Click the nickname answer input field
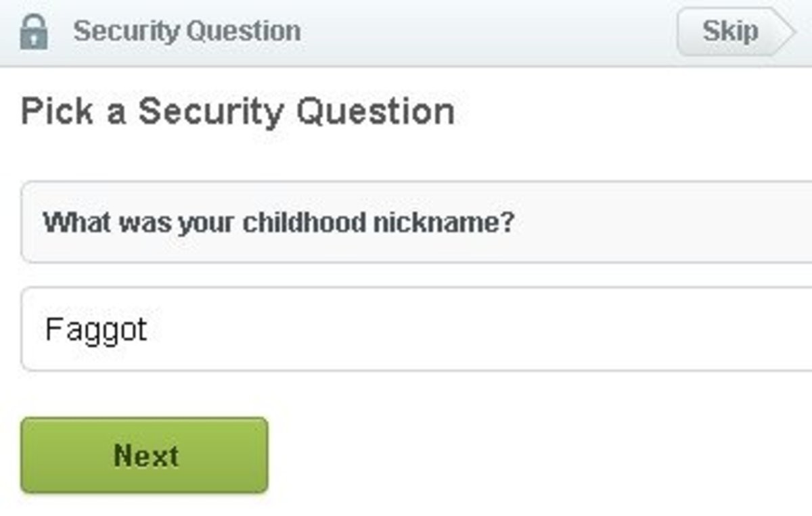Viewport: 812px width, 516px height. (x=416, y=329)
